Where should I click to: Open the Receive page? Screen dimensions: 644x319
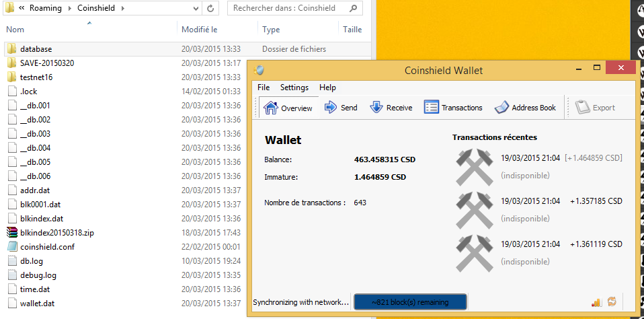[391, 108]
